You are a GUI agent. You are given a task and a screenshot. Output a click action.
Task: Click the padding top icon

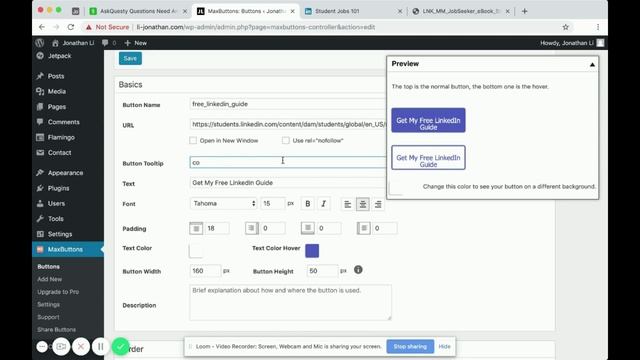coord(196,228)
